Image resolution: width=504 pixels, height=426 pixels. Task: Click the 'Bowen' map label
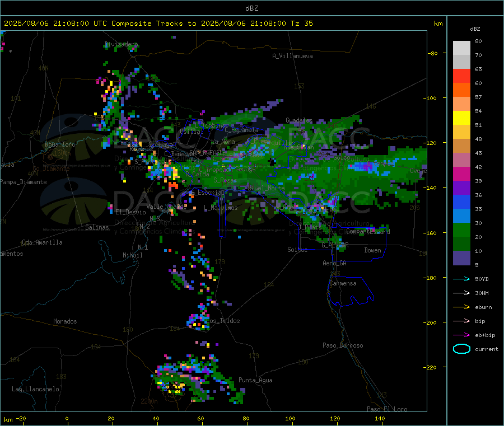(372, 250)
